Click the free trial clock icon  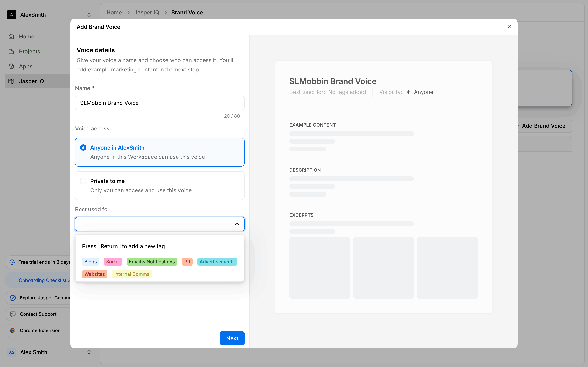coord(12,262)
